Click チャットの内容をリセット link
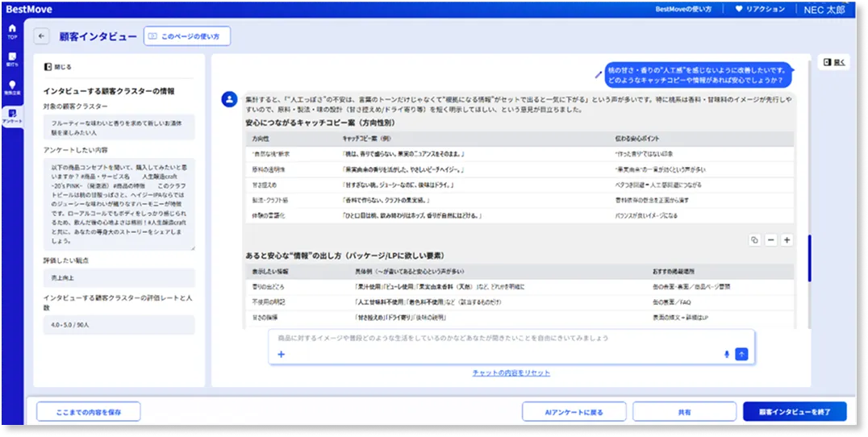Image resolution: width=868 pixels, height=437 pixels. [x=511, y=372]
